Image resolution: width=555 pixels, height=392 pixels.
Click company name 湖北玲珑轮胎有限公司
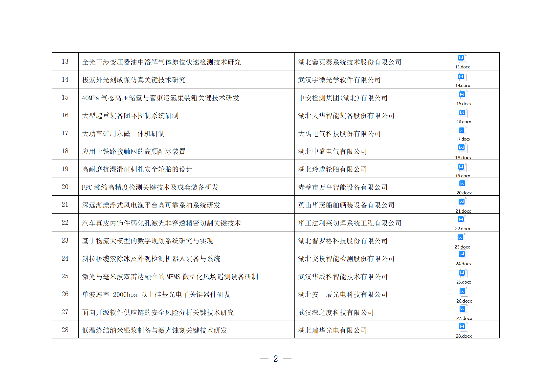click(x=332, y=169)
